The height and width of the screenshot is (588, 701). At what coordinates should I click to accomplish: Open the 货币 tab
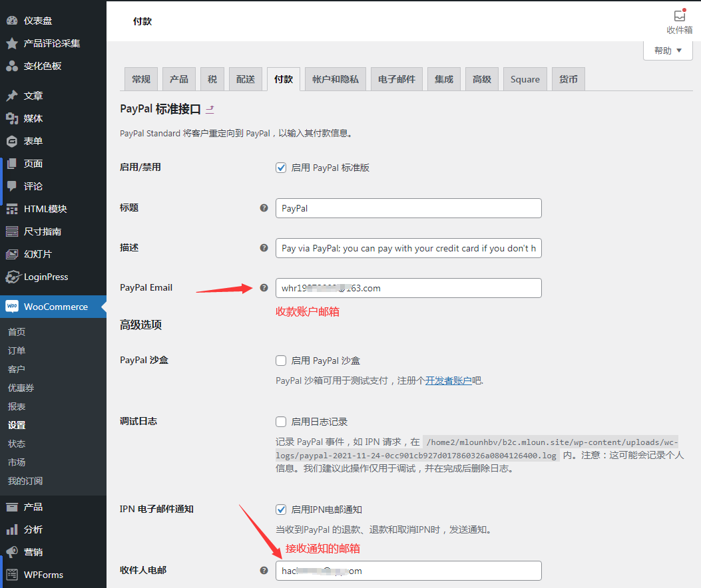(x=569, y=79)
